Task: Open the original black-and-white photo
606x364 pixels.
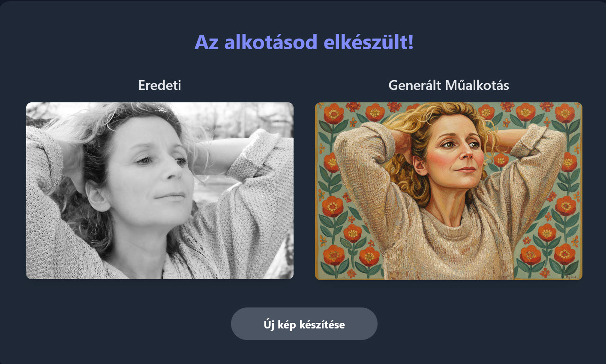Action: point(160,191)
